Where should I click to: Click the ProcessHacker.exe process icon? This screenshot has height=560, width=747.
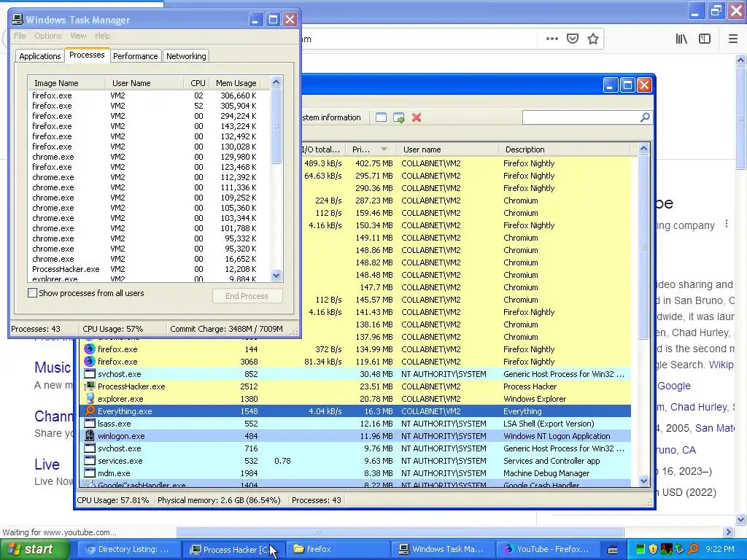tap(90, 386)
